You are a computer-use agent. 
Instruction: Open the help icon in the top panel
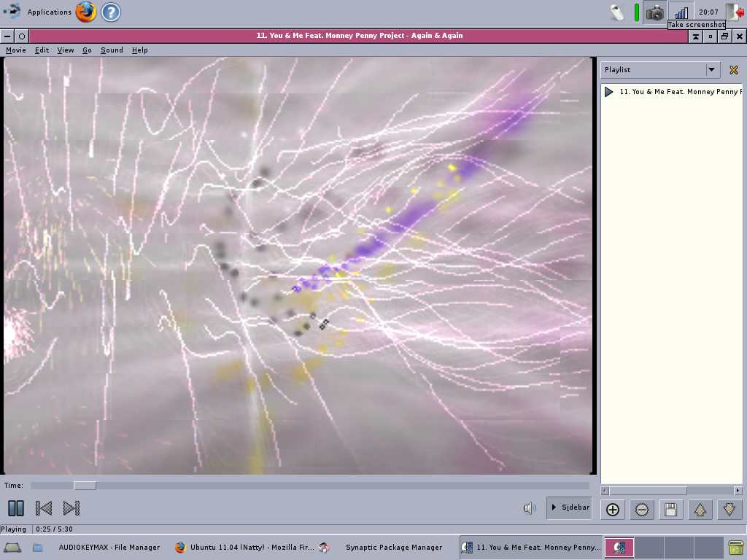[111, 12]
